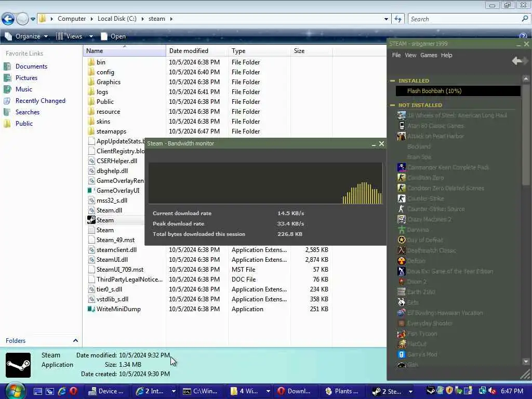Click the Explorer back navigation button

tap(8, 19)
